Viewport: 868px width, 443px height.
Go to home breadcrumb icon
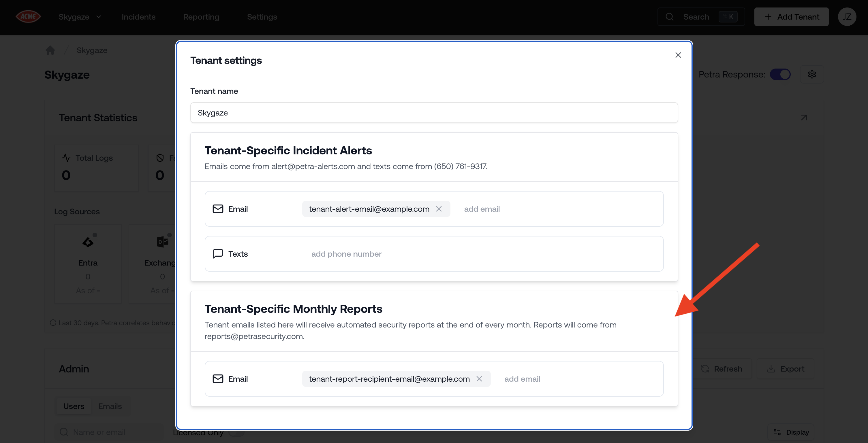(x=50, y=50)
